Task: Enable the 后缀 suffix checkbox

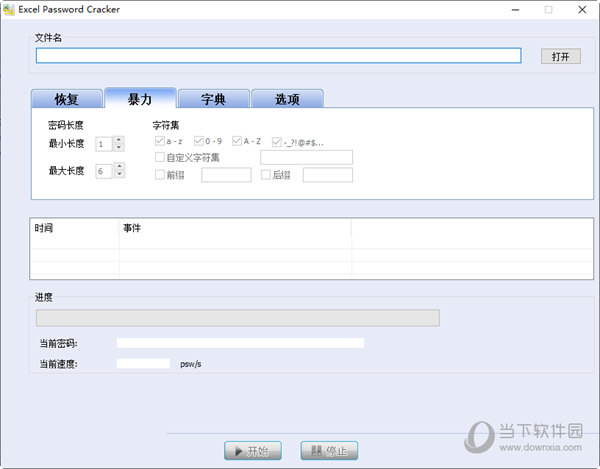Action: [x=266, y=175]
